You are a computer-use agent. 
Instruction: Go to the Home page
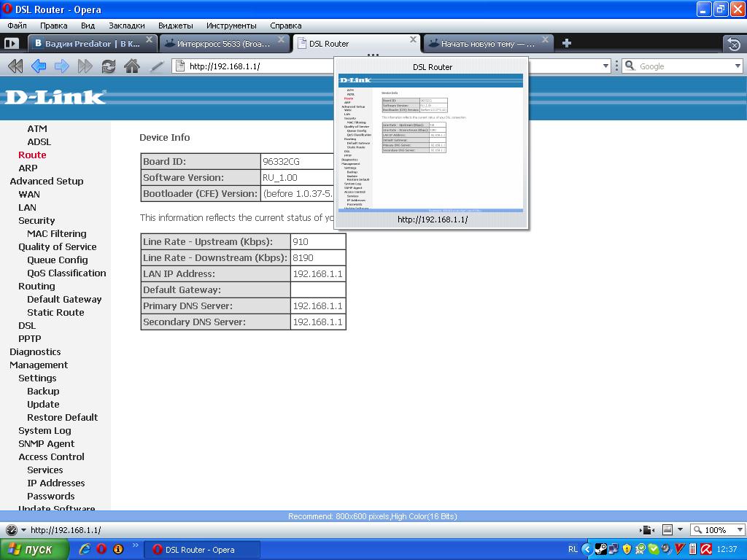click(x=132, y=66)
